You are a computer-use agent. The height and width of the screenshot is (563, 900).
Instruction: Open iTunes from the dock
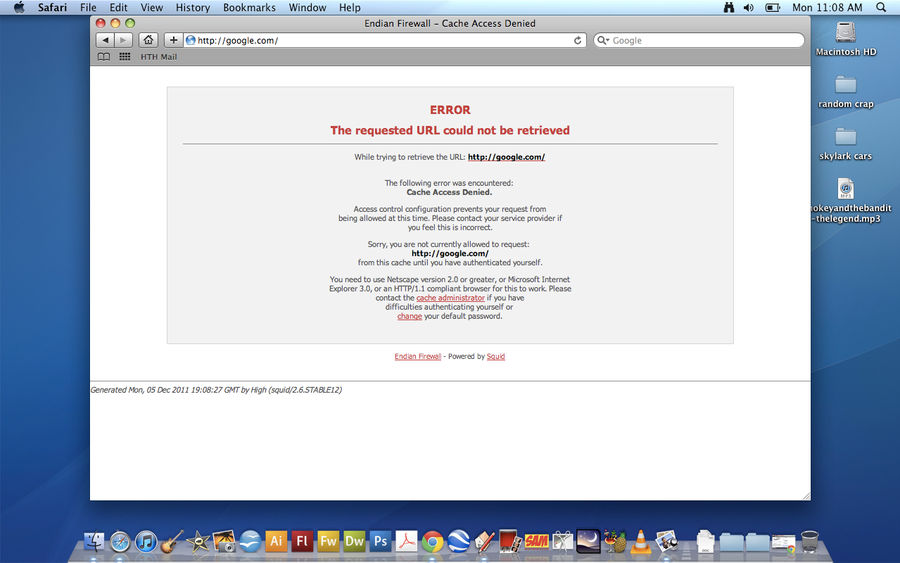tap(146, 542)
